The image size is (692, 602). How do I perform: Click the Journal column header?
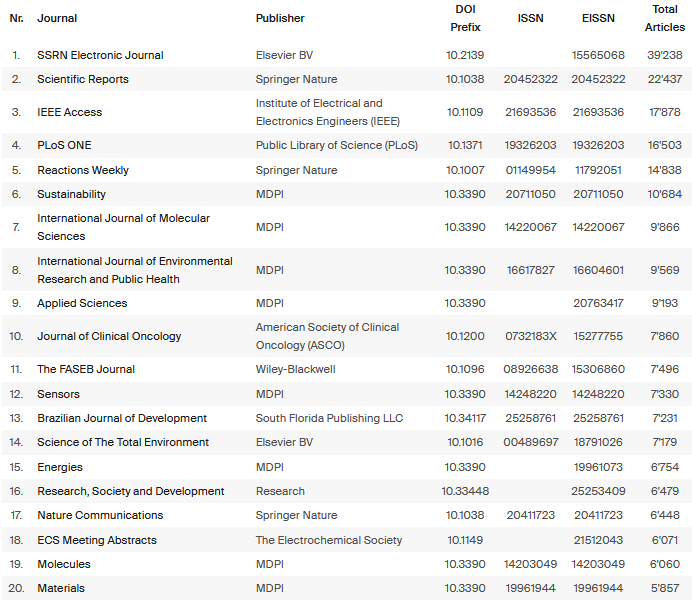[57, 18]
